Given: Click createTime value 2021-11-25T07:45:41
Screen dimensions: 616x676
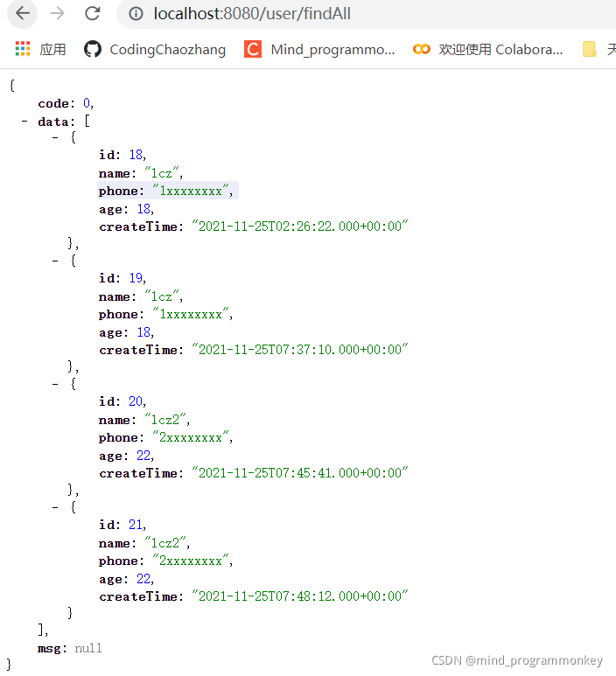Looking at the screenshot, I should click(300, 472).
